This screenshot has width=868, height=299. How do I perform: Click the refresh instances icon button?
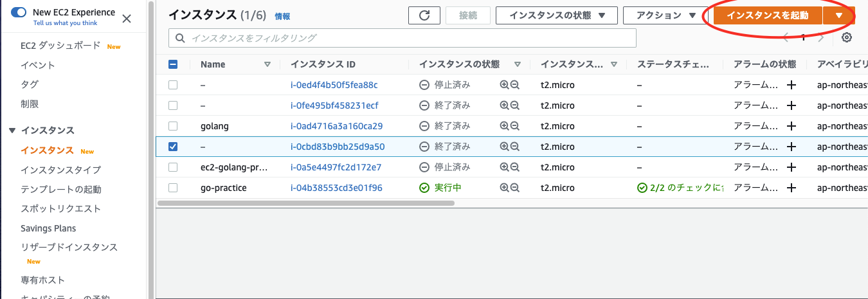424,15
